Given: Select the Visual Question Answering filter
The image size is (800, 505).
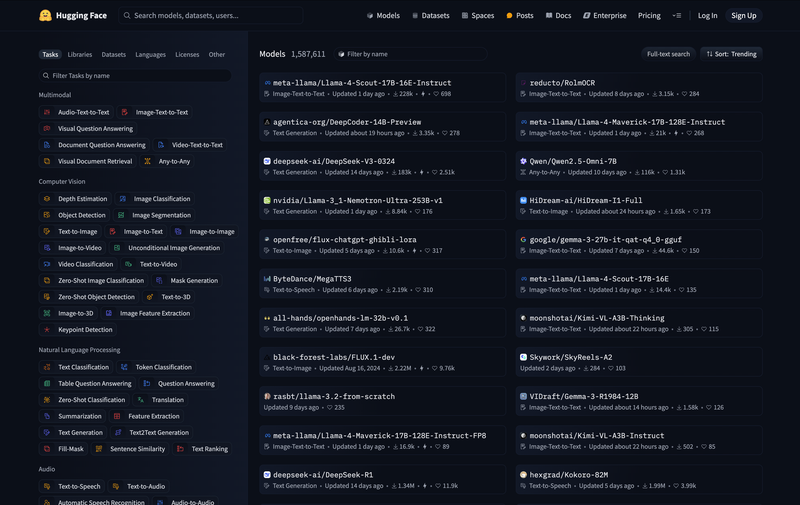Looking at the screenshot, I should (x=88, y=129).
